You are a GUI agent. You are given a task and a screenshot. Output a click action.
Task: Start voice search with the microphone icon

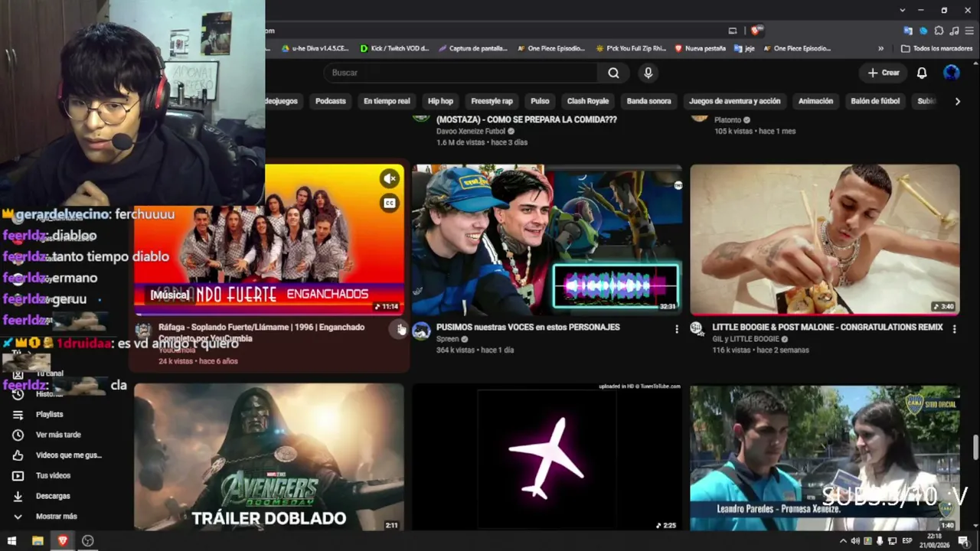click(x=648, y=73)
